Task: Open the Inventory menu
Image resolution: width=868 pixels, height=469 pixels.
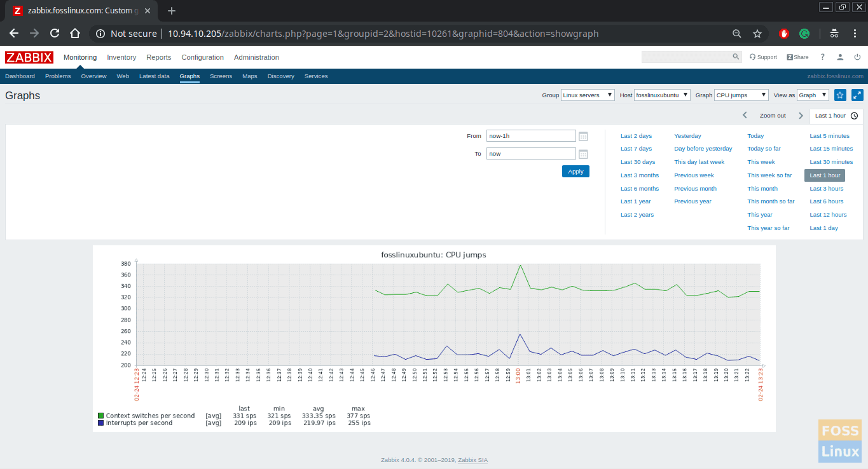Action: tap(121, 57)
